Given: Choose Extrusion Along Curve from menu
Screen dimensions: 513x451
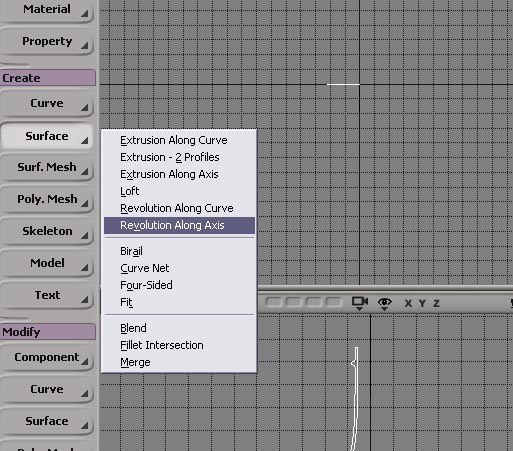Looking at the screenshot, I should pyautogui.click(x=179, y=140).
